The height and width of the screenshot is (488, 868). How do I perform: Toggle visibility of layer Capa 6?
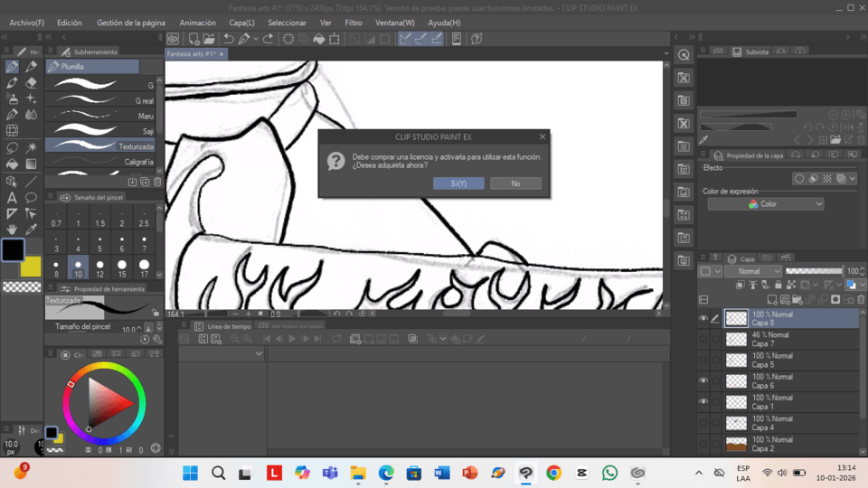click(x=703, y=380)
